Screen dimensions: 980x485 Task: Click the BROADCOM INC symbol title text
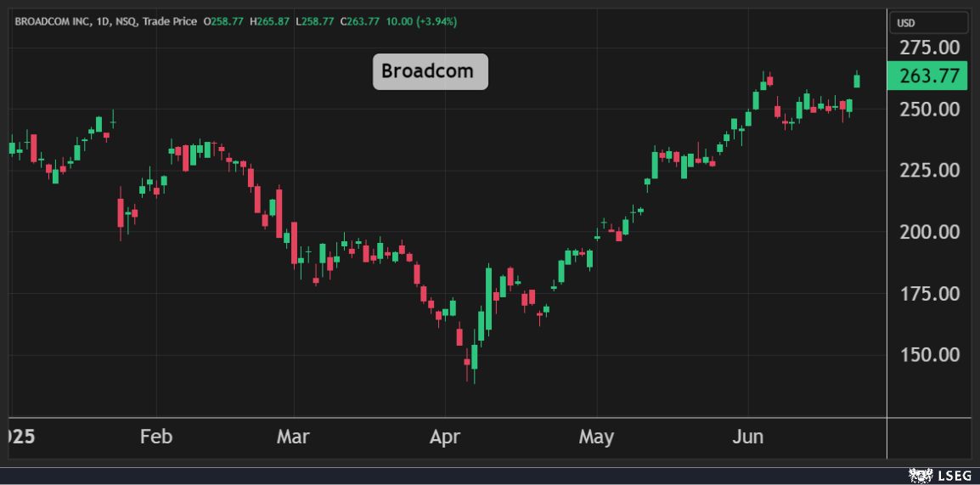pyautogui.click(x=53, y=22)
